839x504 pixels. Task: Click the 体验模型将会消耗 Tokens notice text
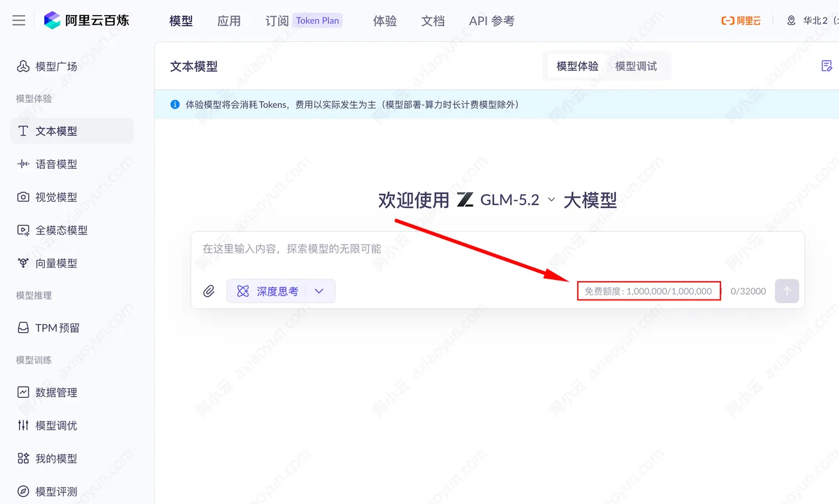352,104
